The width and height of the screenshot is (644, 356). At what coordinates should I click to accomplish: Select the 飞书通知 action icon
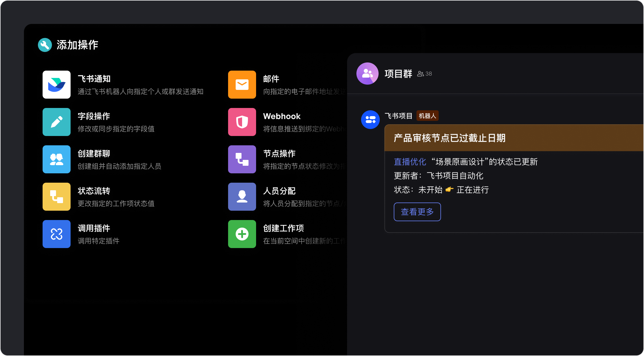tap(56, 85)
